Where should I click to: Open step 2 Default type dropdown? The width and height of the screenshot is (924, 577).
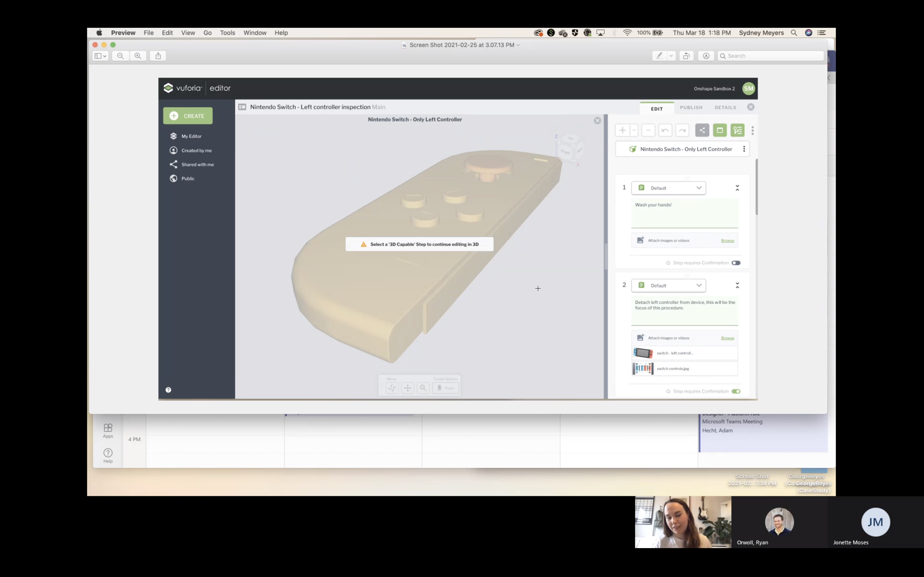[668, 285]
